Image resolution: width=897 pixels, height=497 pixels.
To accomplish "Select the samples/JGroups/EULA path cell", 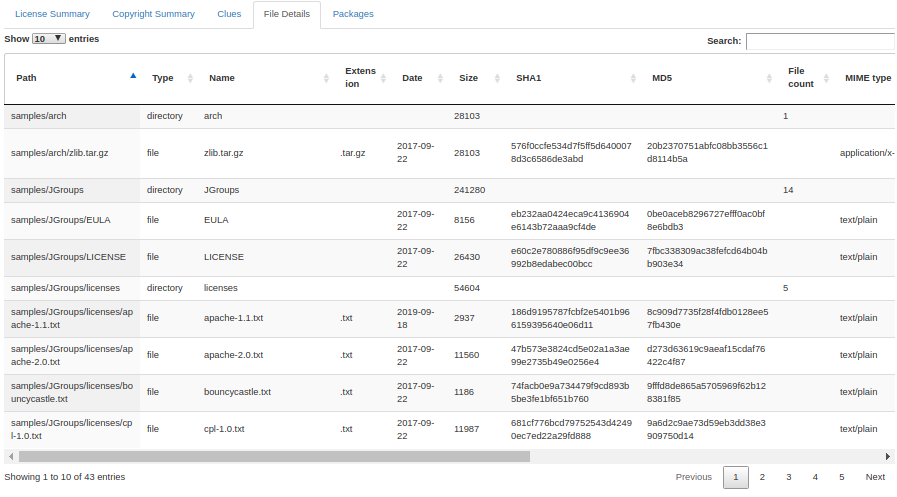I will tap(72, 220).
